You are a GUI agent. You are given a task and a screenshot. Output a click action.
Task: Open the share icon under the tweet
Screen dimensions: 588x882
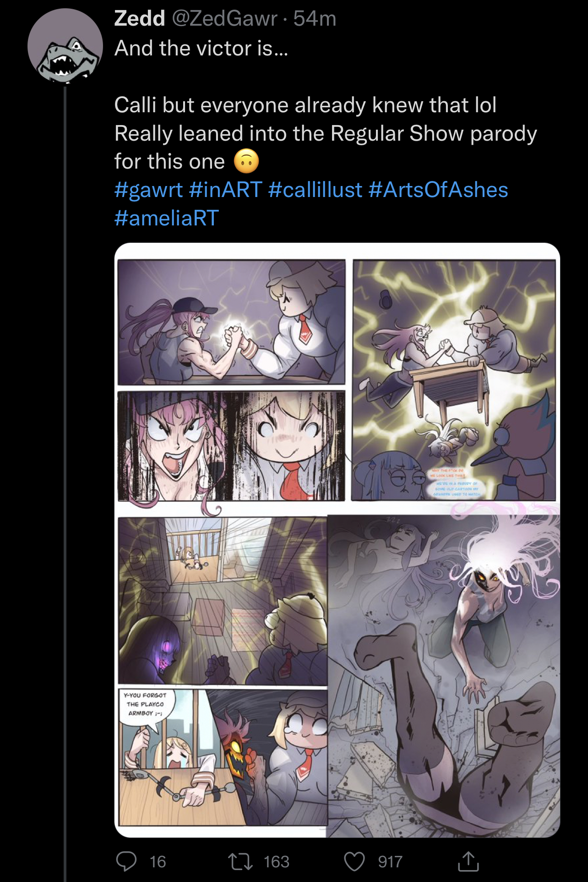[x=468, y=861]
